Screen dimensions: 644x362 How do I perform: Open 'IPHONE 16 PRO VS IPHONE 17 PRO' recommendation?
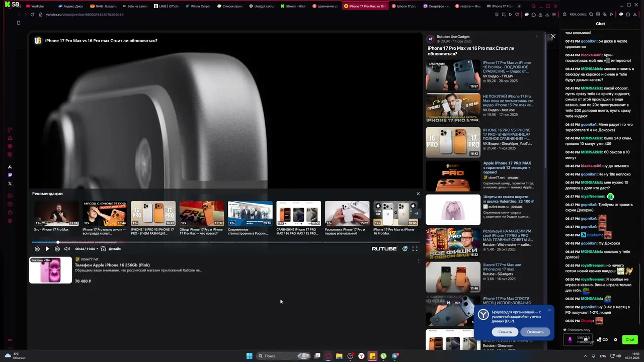pyautogui.click(x=153, y=218)
